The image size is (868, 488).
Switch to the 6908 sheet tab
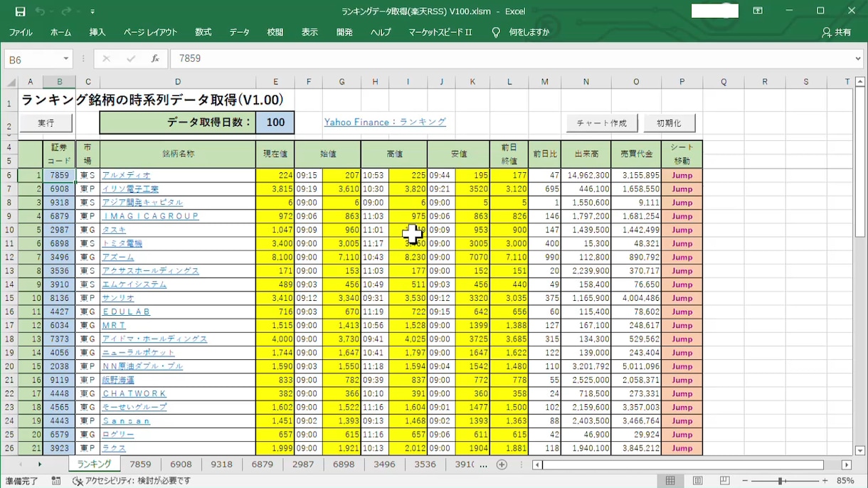click(181, 465)
